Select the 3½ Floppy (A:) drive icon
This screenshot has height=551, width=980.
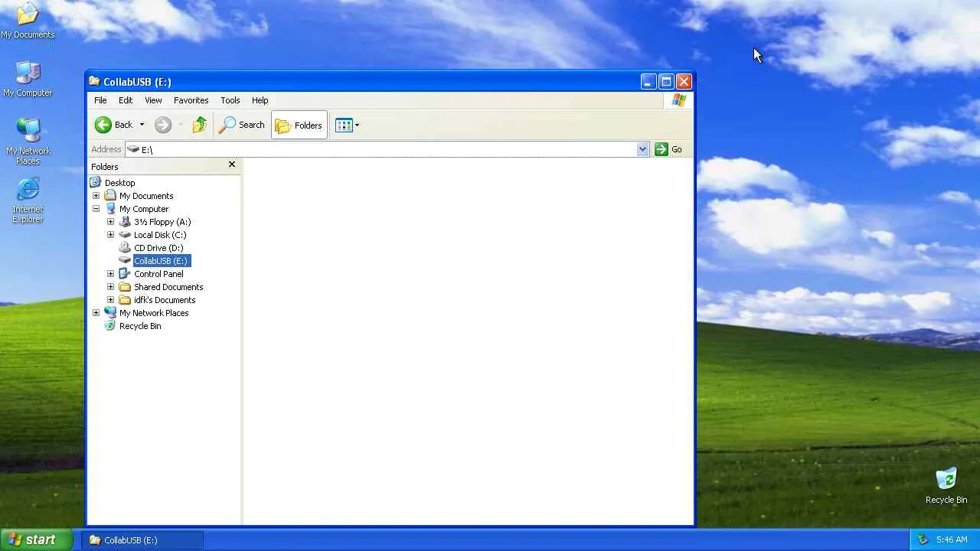(x=125, y=222)
